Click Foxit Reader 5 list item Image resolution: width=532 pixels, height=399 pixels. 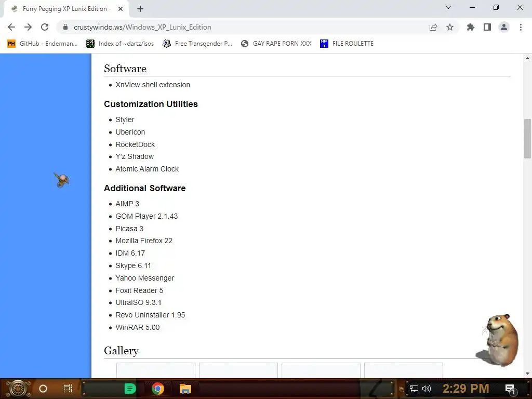point(139,291)
